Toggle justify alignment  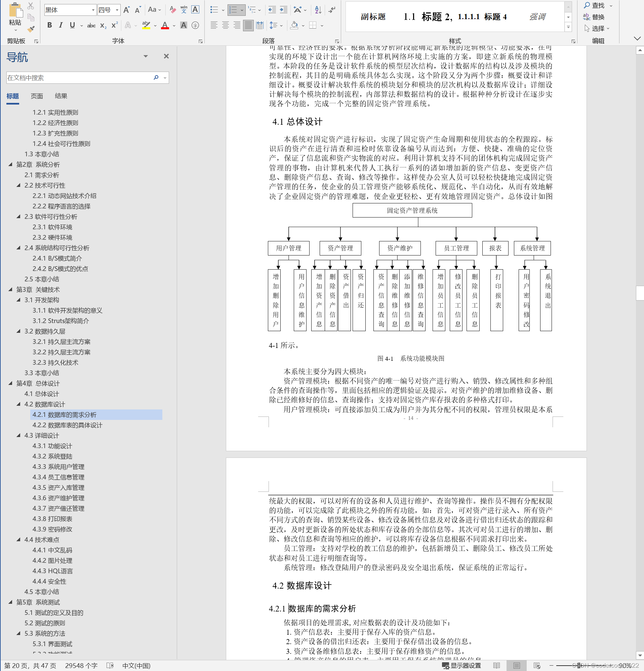click(x=248, y=25)
